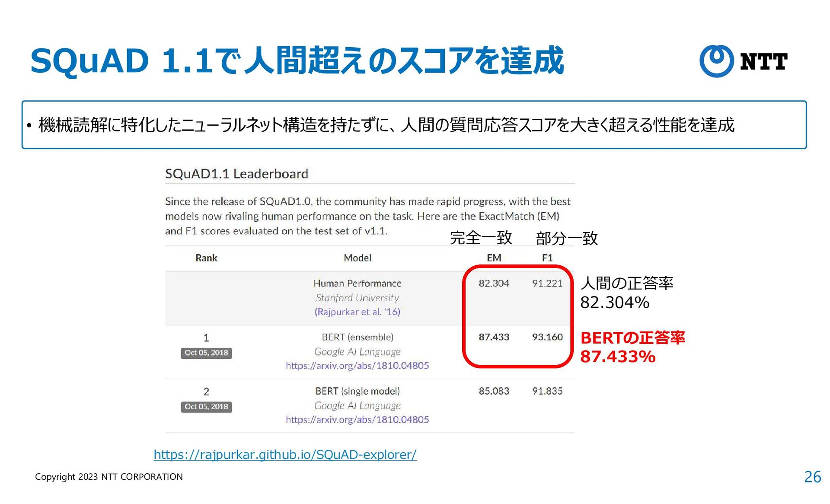Open the rajpurkar.github.io SQuAD-explorer link

tap(285, 455)
